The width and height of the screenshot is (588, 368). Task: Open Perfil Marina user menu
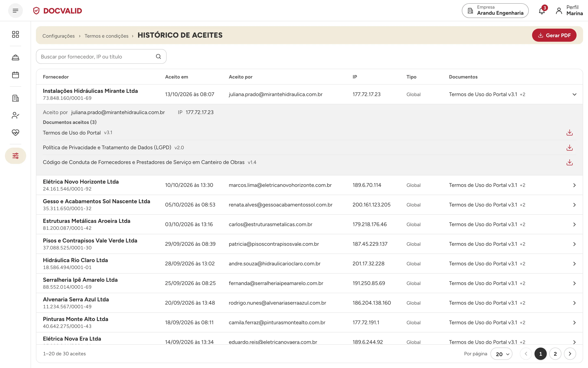point(569,10)
